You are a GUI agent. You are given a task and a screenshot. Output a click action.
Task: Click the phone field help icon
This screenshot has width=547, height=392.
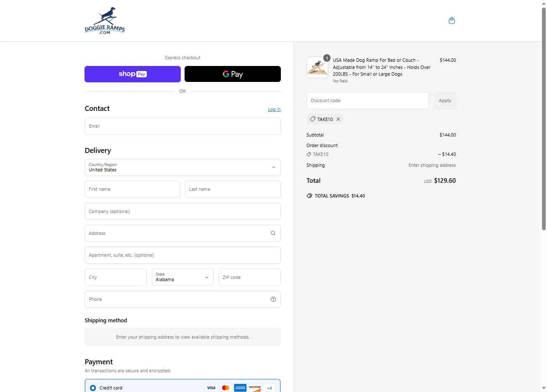point(273,299)
